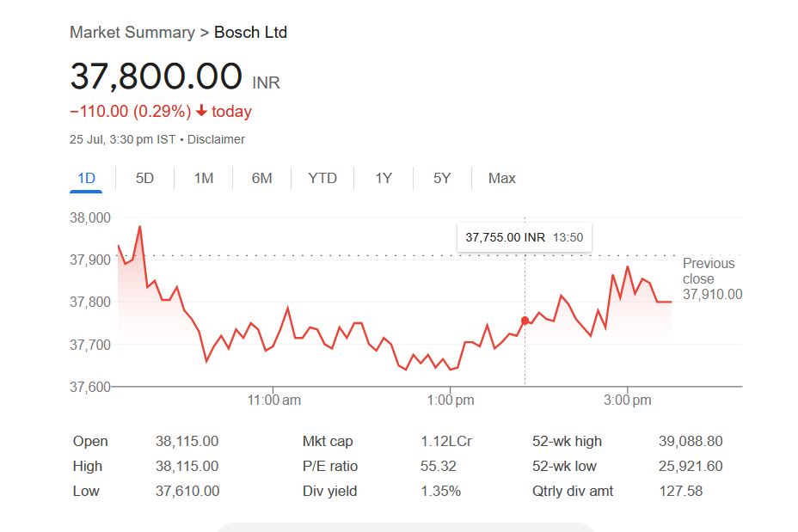This screenshot has width=798, height=532.
Task: Click the red down arrow icon
Action: click(201, 111)
